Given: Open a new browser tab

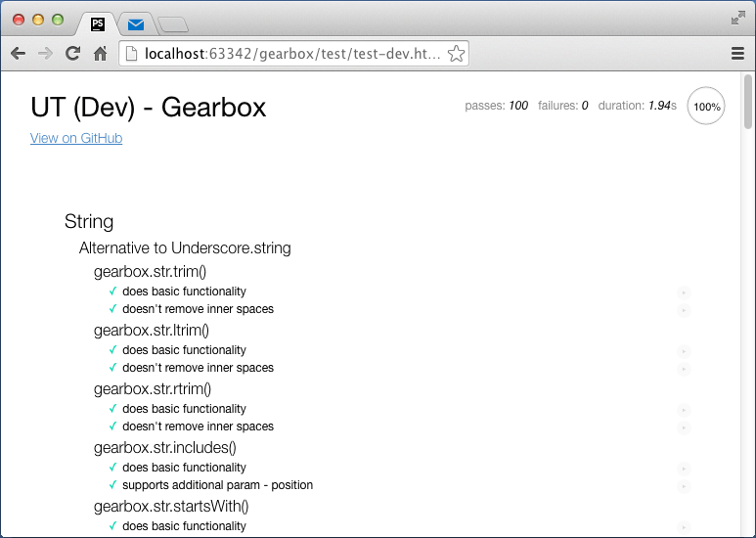Looking at the screenshot, I should click(x=173, y=24).
